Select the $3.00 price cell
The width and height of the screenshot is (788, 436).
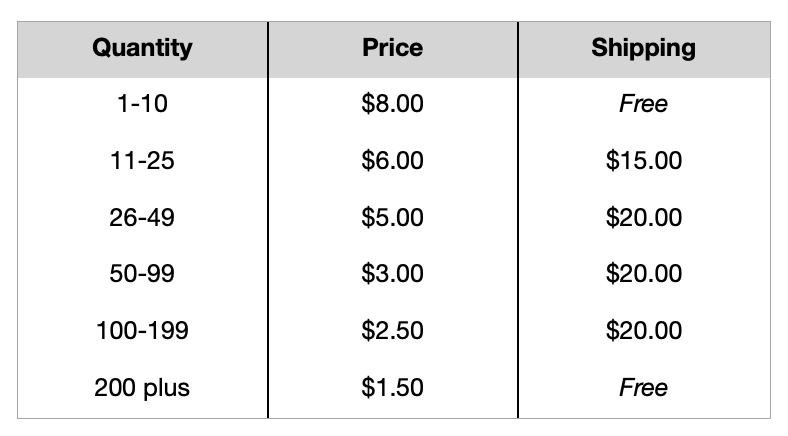point(392,273)
